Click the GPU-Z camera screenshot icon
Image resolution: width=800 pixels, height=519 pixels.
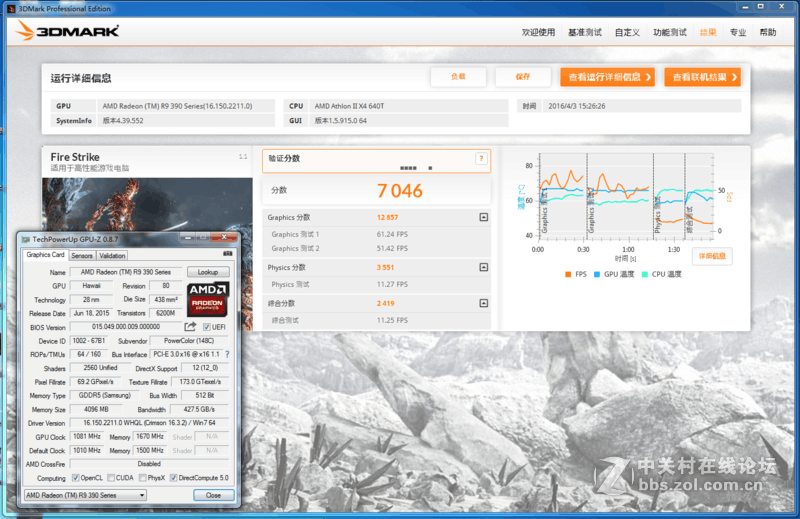click(x=228, y=254)
